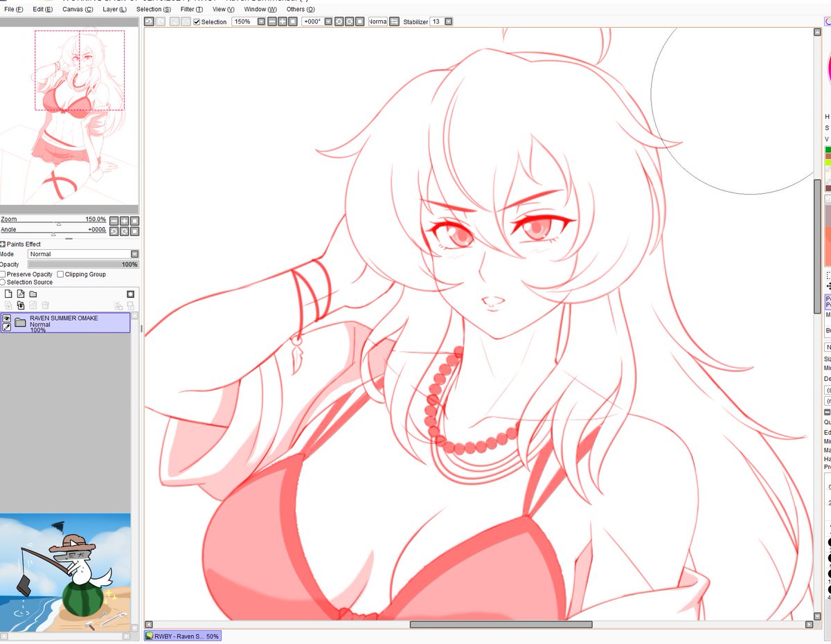Click the Undo button in the top toolbar
The image size is (831, 644).
click(x=149, y=21)
